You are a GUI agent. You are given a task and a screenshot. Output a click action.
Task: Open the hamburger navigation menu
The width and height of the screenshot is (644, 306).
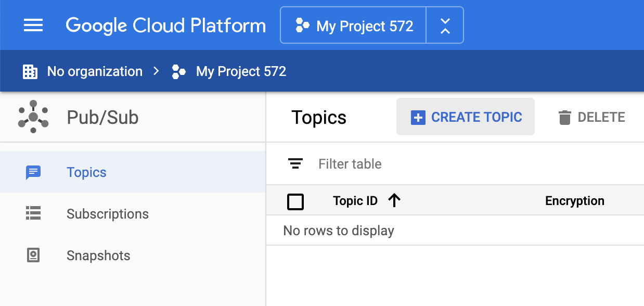pyautogui.click(x=33, y=25)
